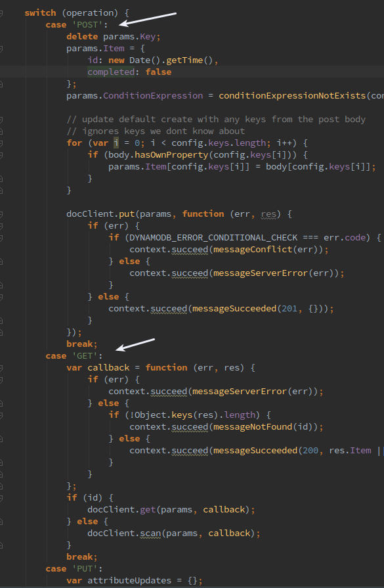Click the break statement before case 'GET'
The width and height of the screenshot is (384, 588).
82,344
